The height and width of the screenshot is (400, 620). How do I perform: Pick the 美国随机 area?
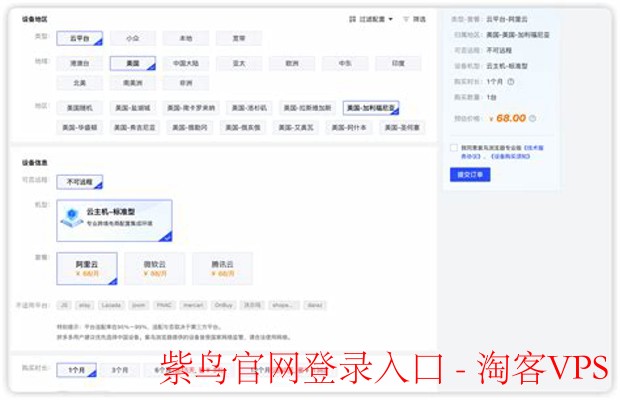tap(79, 108)
